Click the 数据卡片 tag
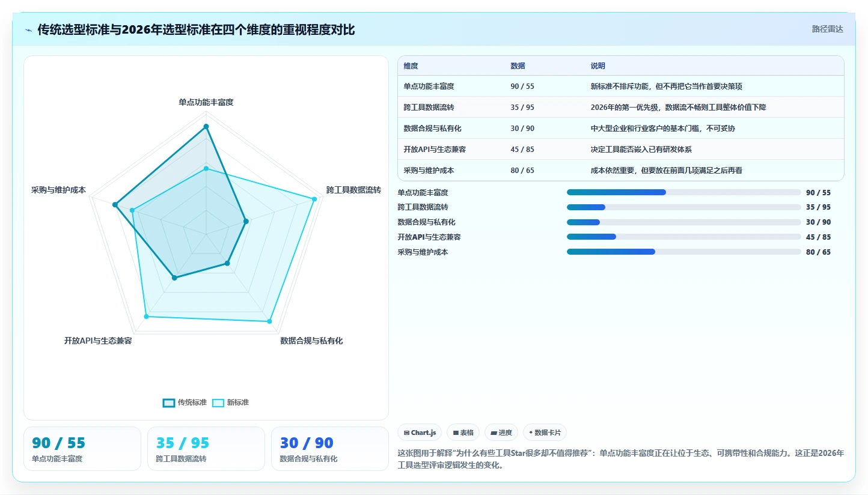The width and height of the screenshot is (868, 495). click(x=545, y=433)
